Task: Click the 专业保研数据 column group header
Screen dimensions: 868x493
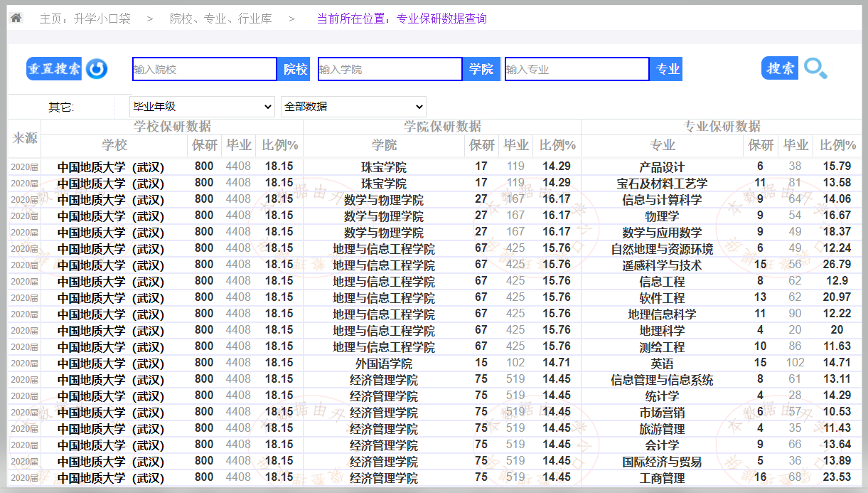Action: click(x=722, y=127)
